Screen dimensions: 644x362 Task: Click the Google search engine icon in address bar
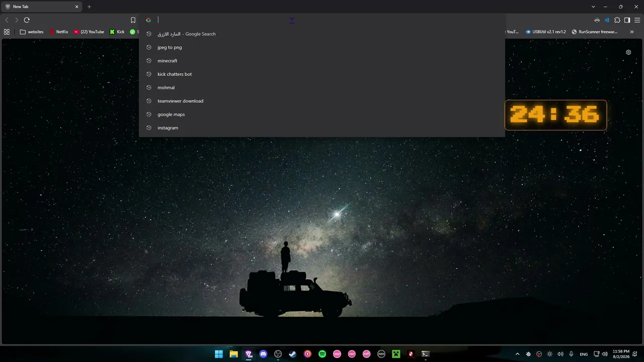click(x=148, y=20)
